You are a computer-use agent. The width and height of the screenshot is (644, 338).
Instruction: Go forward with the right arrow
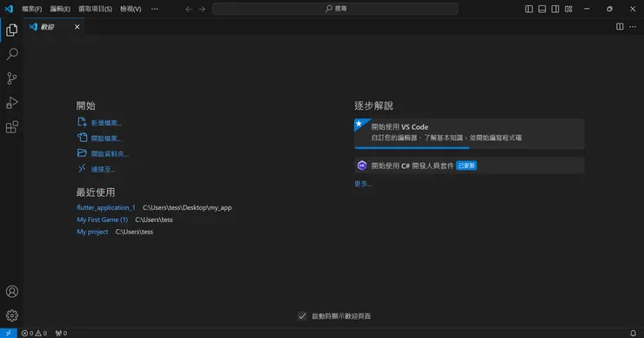[202, 9]
